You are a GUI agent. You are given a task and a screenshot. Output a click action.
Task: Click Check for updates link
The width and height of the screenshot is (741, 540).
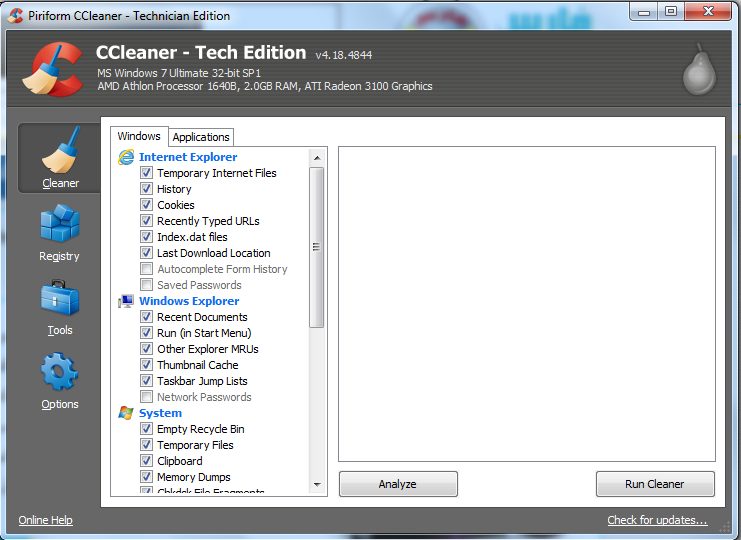657,520
